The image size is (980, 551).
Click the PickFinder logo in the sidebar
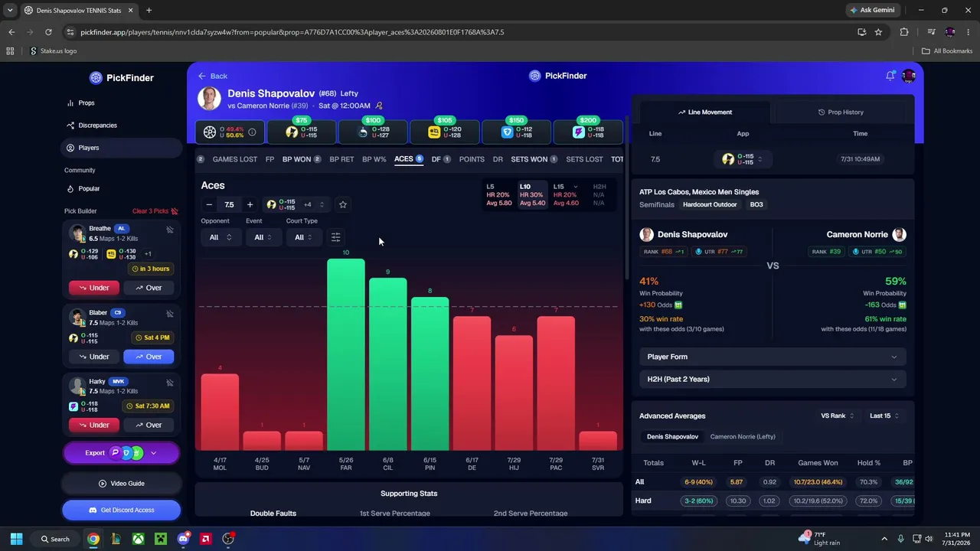(122, 77)
